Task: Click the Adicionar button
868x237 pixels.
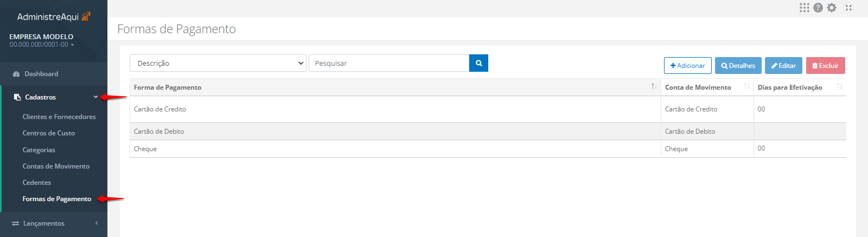Action: [x=688, y=66]
